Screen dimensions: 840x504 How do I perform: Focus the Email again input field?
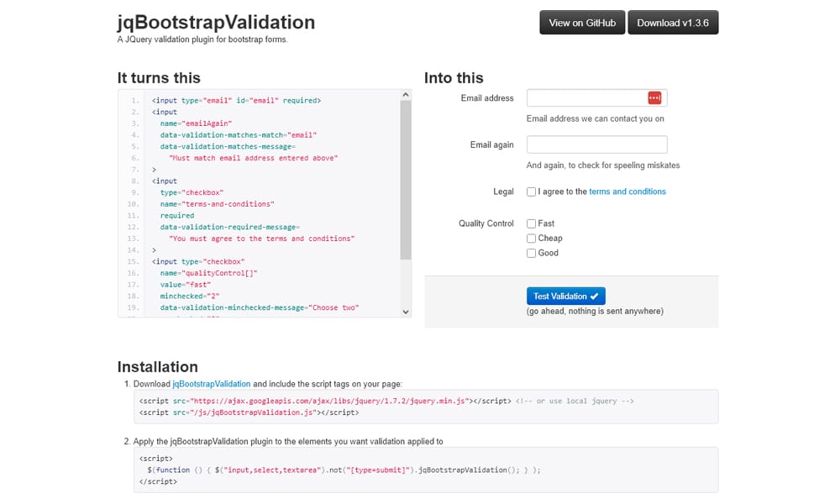coord(596,144)
